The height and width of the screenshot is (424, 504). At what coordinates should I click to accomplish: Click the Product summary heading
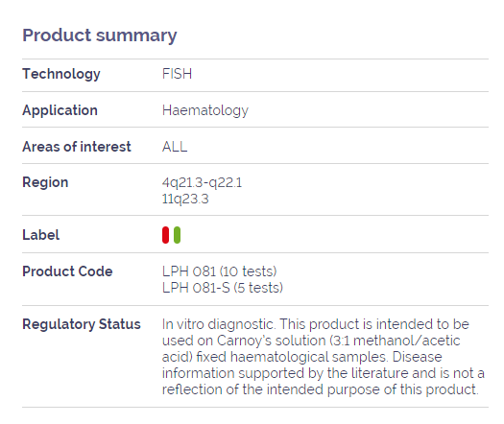pos(100,35)
